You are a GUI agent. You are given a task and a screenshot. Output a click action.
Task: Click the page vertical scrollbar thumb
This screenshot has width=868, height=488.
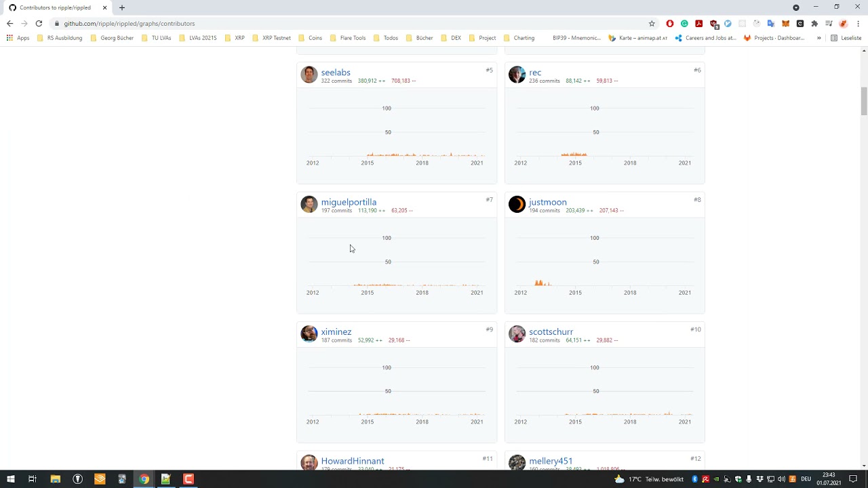pyautogui.click(x=864, y=100)
